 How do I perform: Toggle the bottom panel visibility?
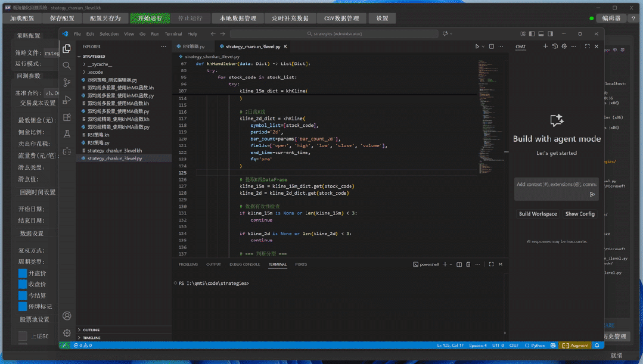pos(541,33)
